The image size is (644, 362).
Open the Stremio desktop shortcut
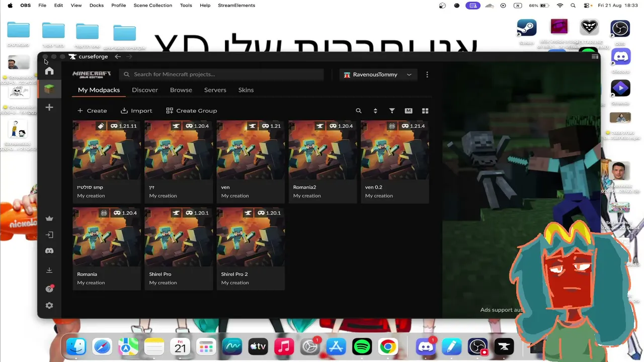click(620, 89)
